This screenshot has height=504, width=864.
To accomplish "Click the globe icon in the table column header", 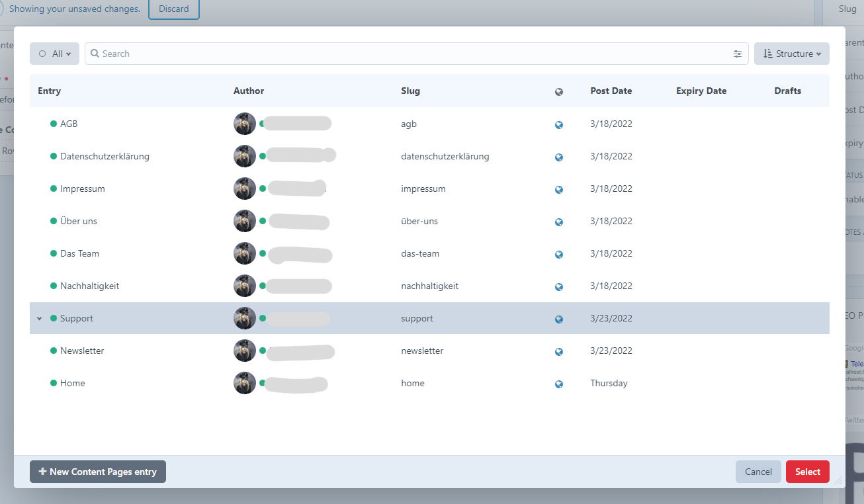I will pos(559,91).
